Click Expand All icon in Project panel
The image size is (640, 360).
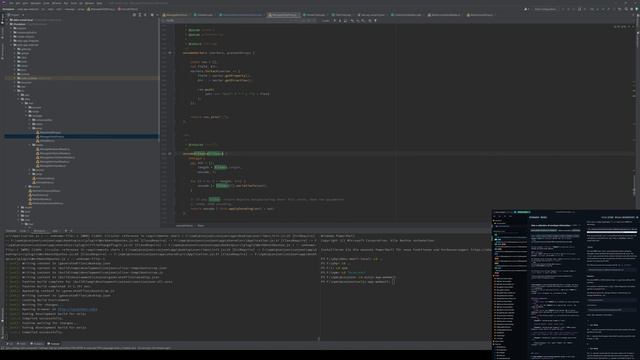140,15
